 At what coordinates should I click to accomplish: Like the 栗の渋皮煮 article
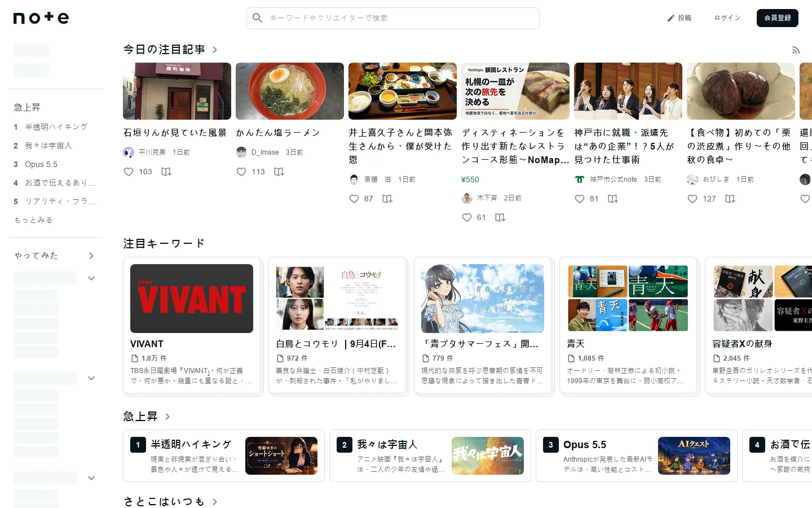coord(692,199)
